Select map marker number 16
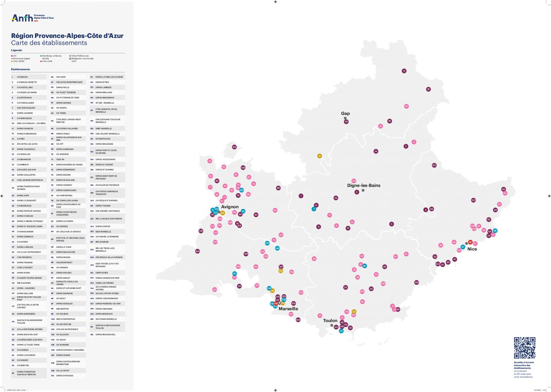The width and height of the screenshot is (551, 392). click(x=428, y=89)
